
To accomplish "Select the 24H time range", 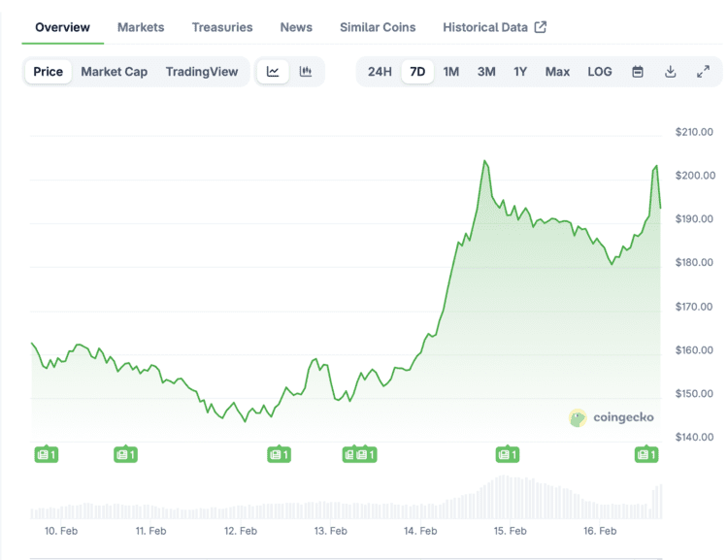I will [x=380, y=72].
